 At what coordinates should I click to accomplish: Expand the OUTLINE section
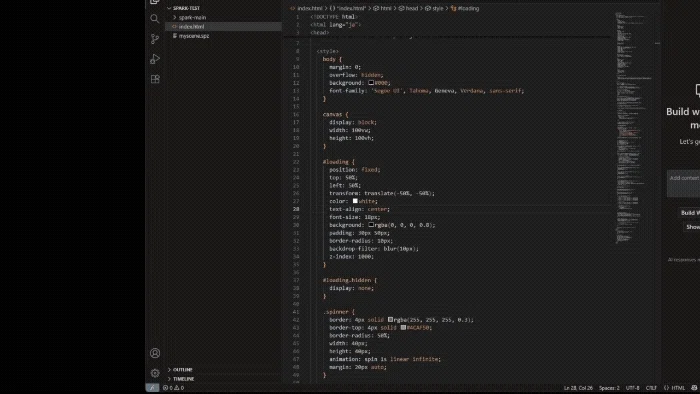tap(183, 369)
